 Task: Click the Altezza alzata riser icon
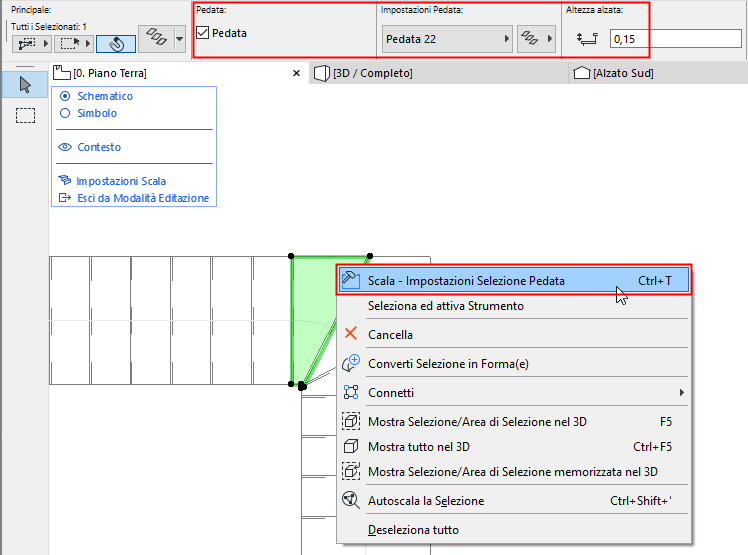click(587, 39)
